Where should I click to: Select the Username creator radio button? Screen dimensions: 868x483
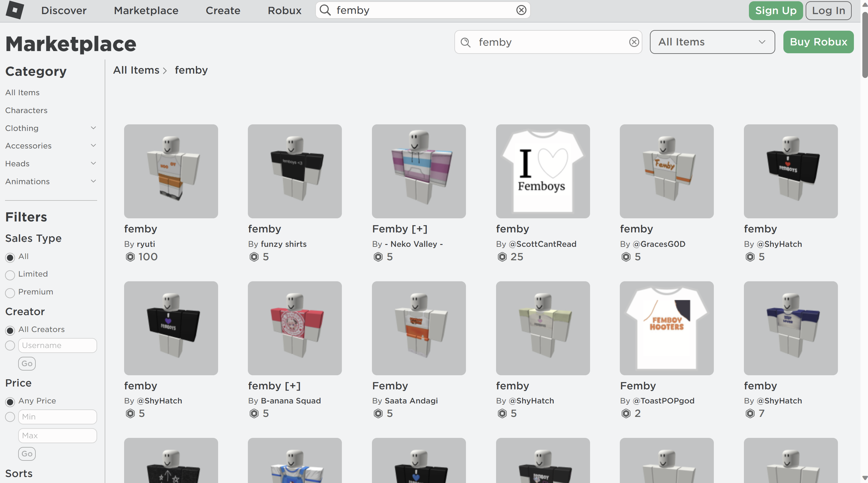point(10,345)
